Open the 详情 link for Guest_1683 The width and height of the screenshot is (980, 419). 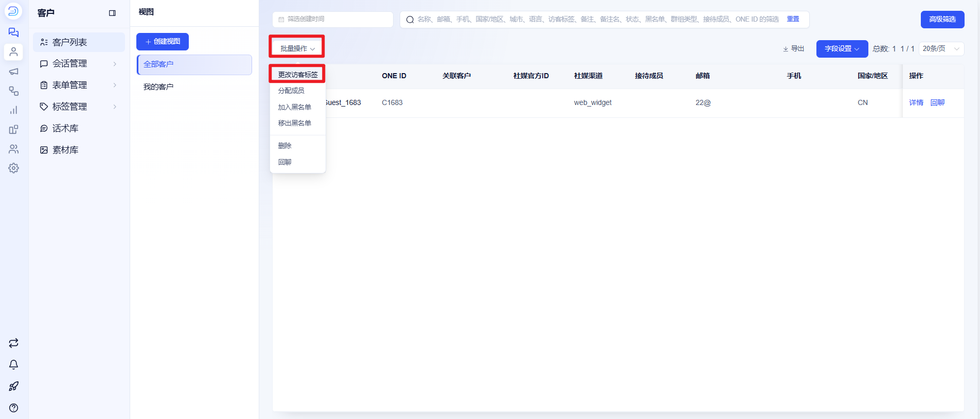point(916,102)
